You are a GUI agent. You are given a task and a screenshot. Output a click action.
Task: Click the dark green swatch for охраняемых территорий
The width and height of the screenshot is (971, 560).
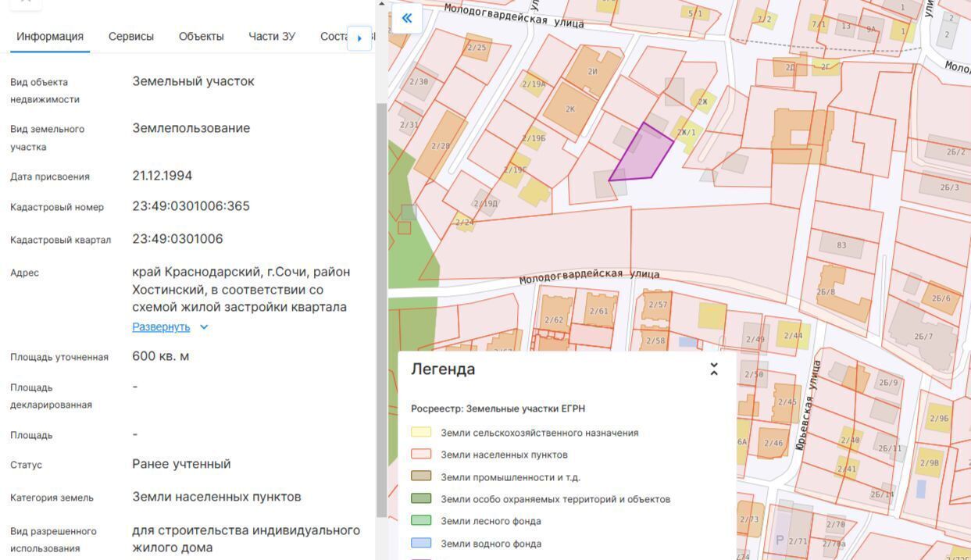click(421, 498)
